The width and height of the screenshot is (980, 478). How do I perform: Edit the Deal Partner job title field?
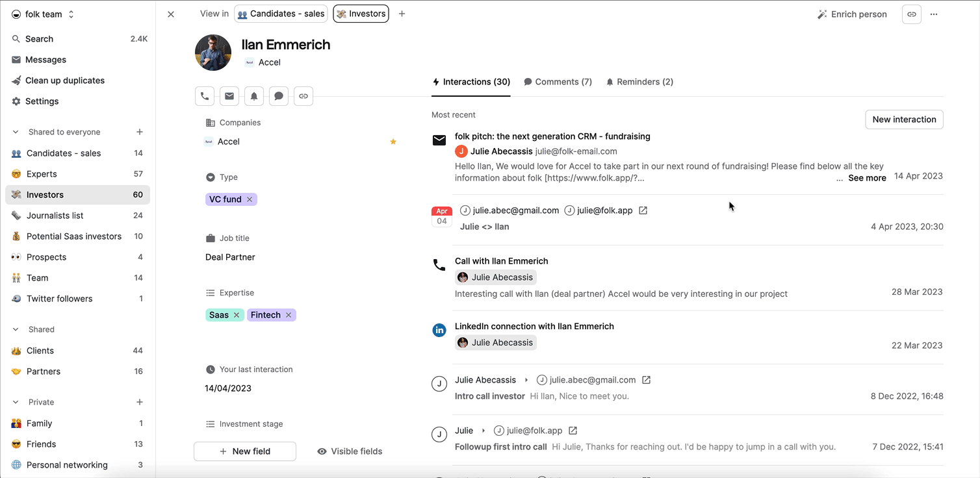coord(230,257)
